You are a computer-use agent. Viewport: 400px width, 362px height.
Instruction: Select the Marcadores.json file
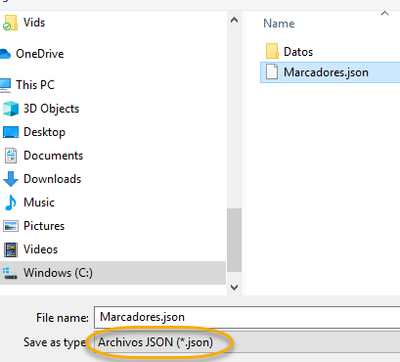coord(330,72)
